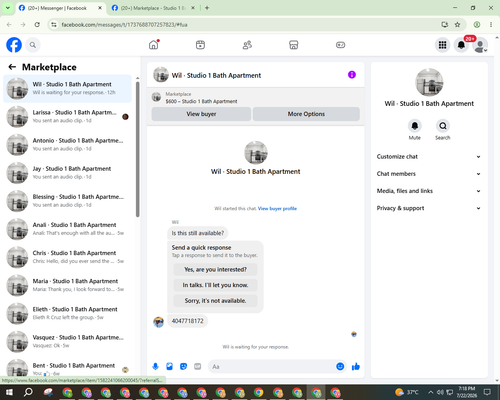Click large Wil profile thumbnail in right panel
Screen dimensions: 500x400
[x=429, y=82]
